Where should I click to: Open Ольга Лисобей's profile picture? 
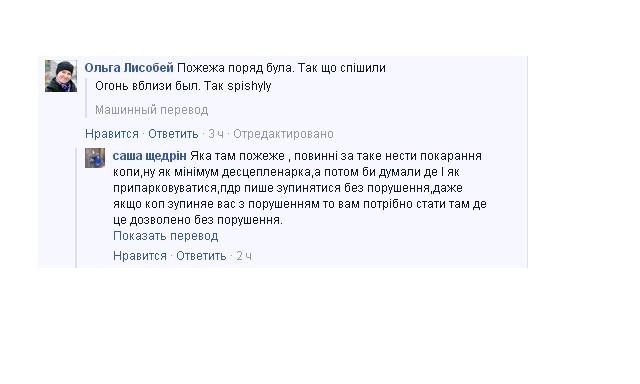point(61,76)
